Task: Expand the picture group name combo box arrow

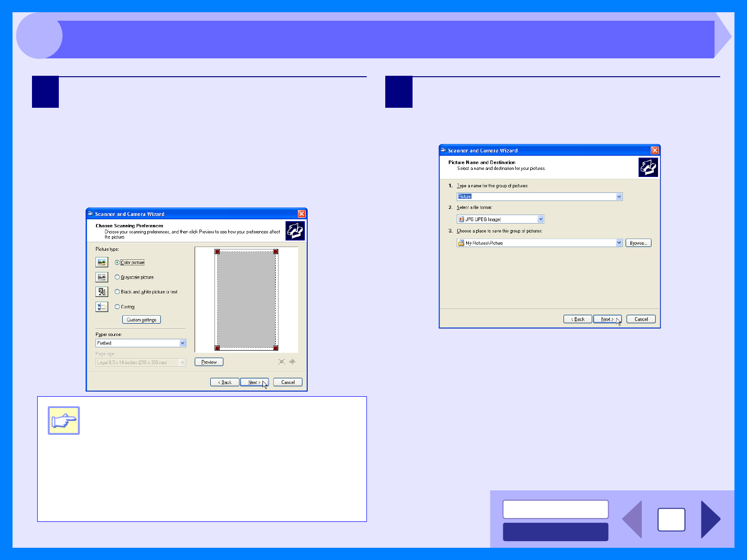Action: click(x=619, y=197)
